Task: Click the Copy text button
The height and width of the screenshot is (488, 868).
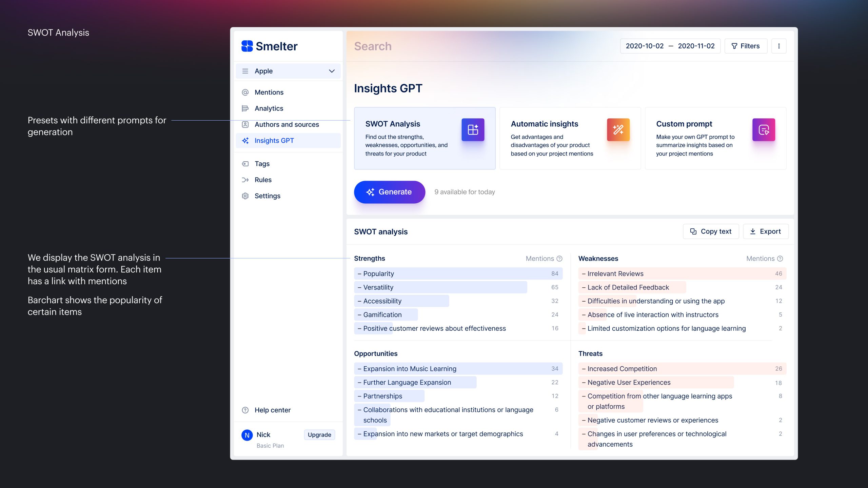Action: [x=711, y=231]
